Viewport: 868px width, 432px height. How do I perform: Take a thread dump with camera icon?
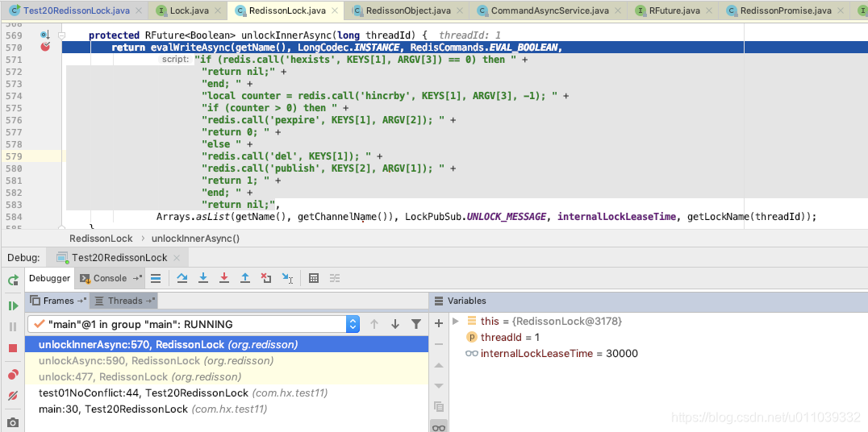13,422
